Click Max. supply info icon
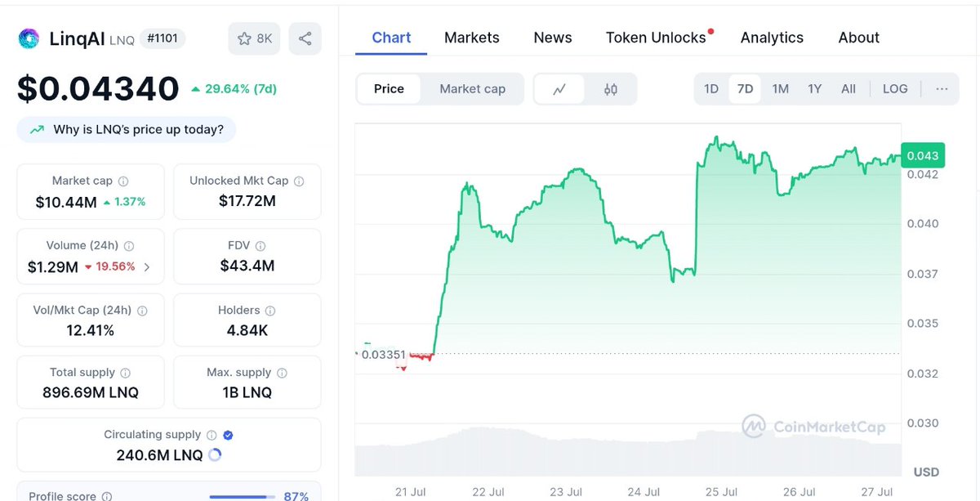Image resolution: width=980 pixels, height=501 pixels. tap(282, 373)
